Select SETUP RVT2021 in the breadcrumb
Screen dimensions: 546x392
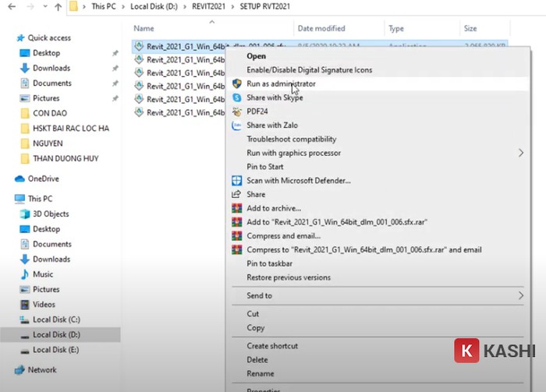tap(264, 6)
